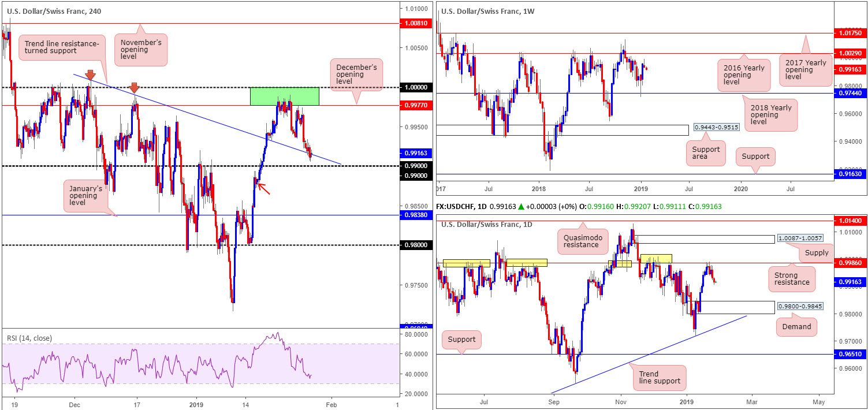
Task: Click the 1.00500 axis value on 240 chart
Action: [x=416, y=48]
